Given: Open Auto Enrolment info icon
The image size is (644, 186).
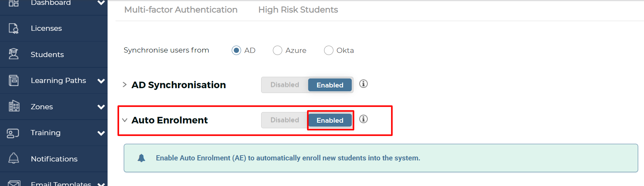Looking at the screenshot, I should click(363, 119).
